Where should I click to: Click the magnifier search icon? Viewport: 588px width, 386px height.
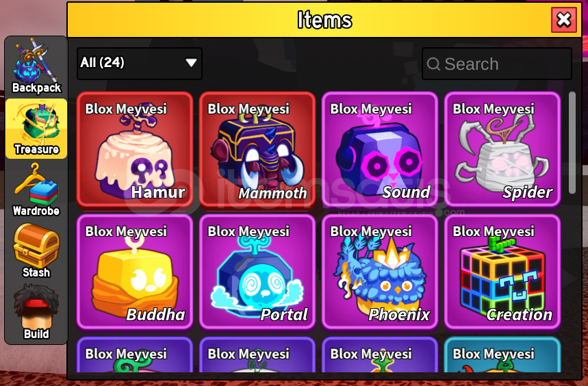click(x=433, y=64)
